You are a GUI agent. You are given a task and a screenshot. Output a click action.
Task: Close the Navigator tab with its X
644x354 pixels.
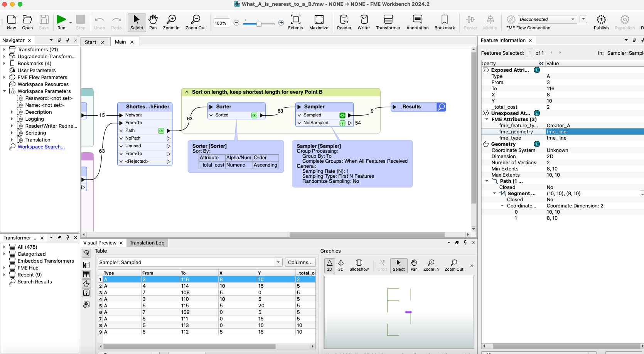(x=29, y=40)
